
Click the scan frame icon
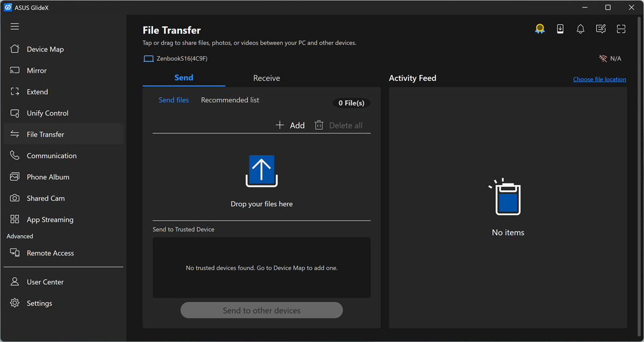[621, 30]
